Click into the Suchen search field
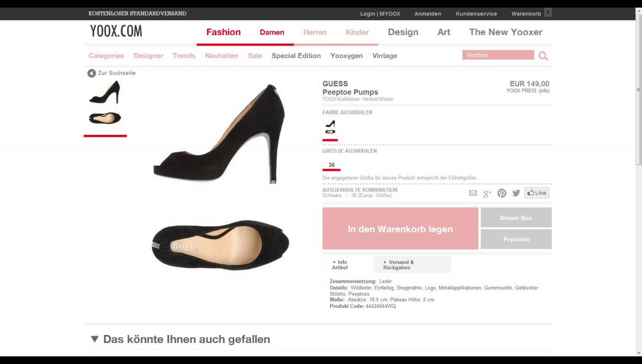The height and width of the screenshot is (364, 642). point(498,55)
